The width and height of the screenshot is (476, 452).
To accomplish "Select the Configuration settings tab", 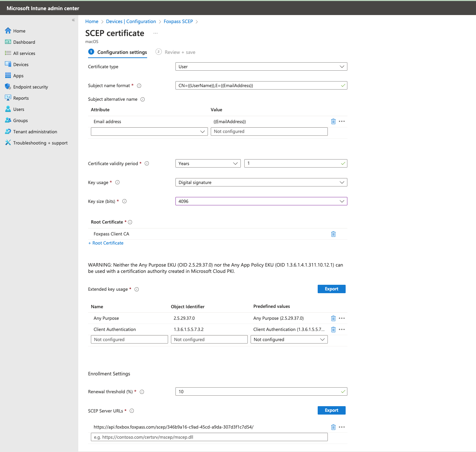I will [x=118, y=52].
